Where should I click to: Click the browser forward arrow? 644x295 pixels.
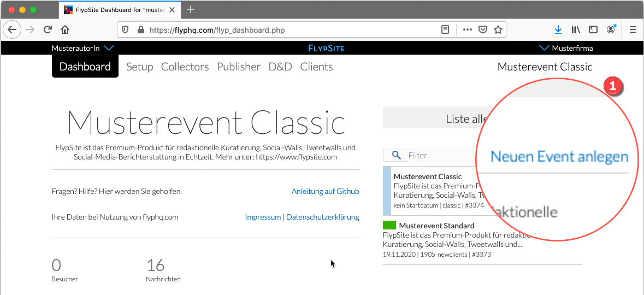point(31,29)
